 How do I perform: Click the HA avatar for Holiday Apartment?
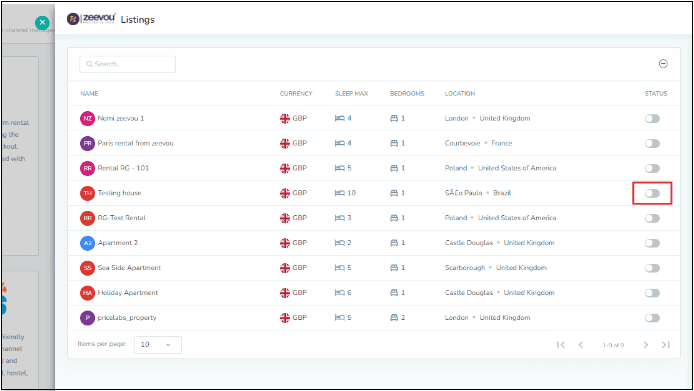coord(87,293)
